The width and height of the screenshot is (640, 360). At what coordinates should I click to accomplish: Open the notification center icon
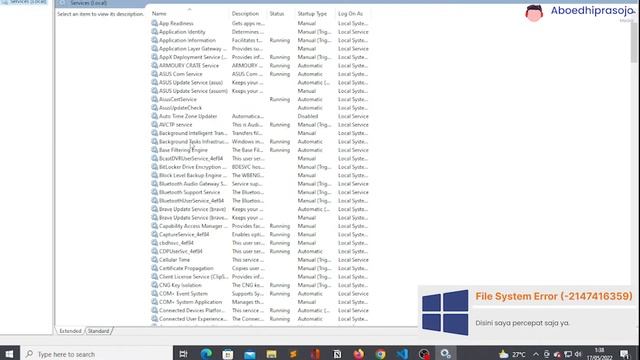(624, 354)
